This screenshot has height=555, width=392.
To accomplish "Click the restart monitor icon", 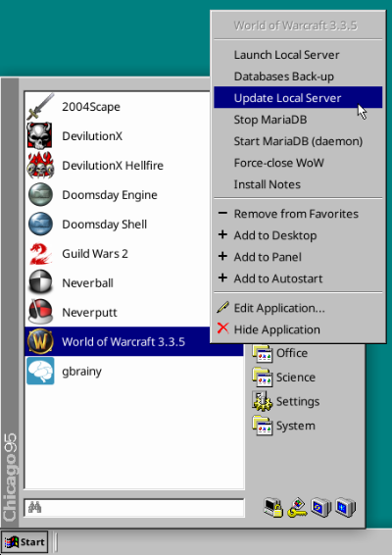I will (321, 508).
